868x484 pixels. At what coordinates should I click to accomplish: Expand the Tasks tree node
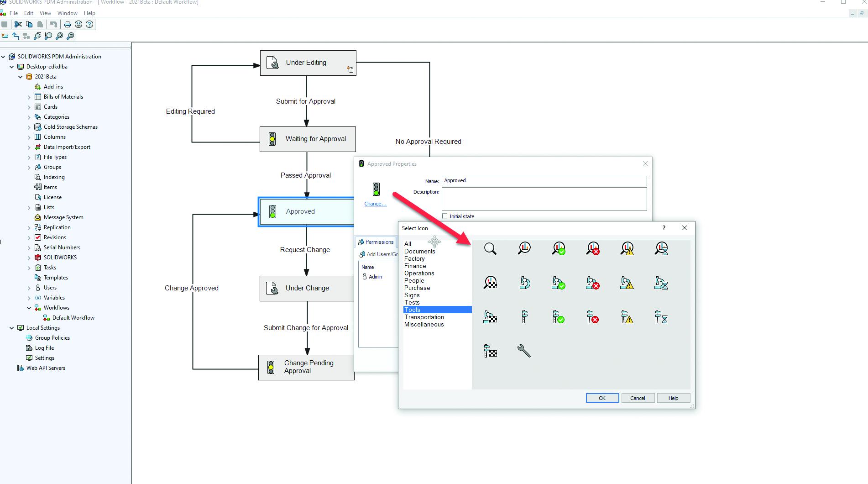(x=29, y=268)
